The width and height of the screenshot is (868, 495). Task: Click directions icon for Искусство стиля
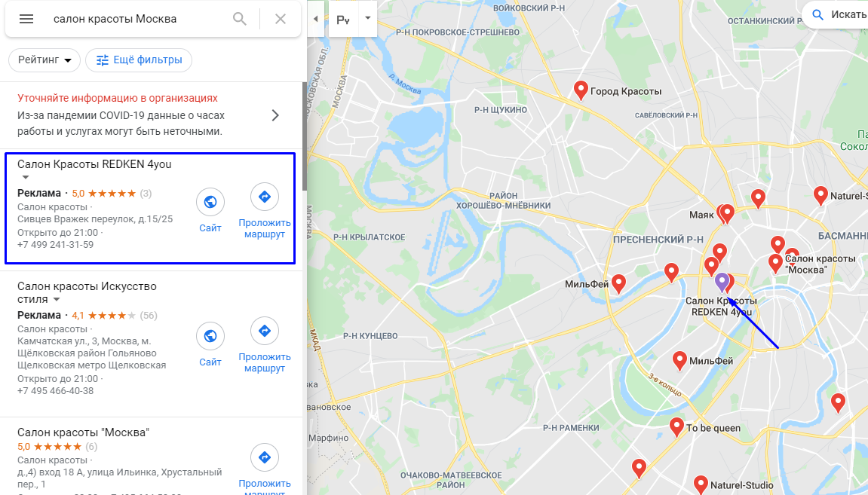(265, 331)
